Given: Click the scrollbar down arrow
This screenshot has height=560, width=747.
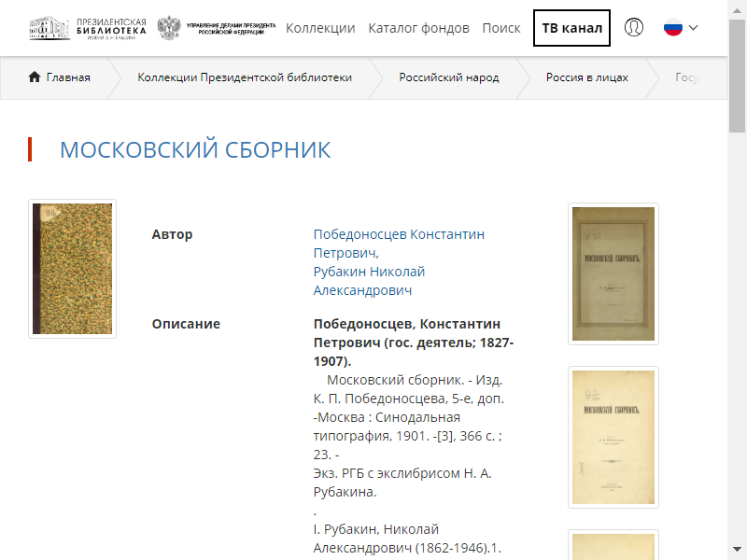Looking at the screenshot, I should pos(737,549).
